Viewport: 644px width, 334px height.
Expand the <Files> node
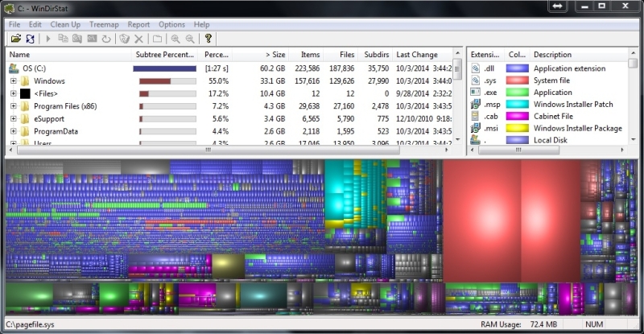click(x=14, y=93)
